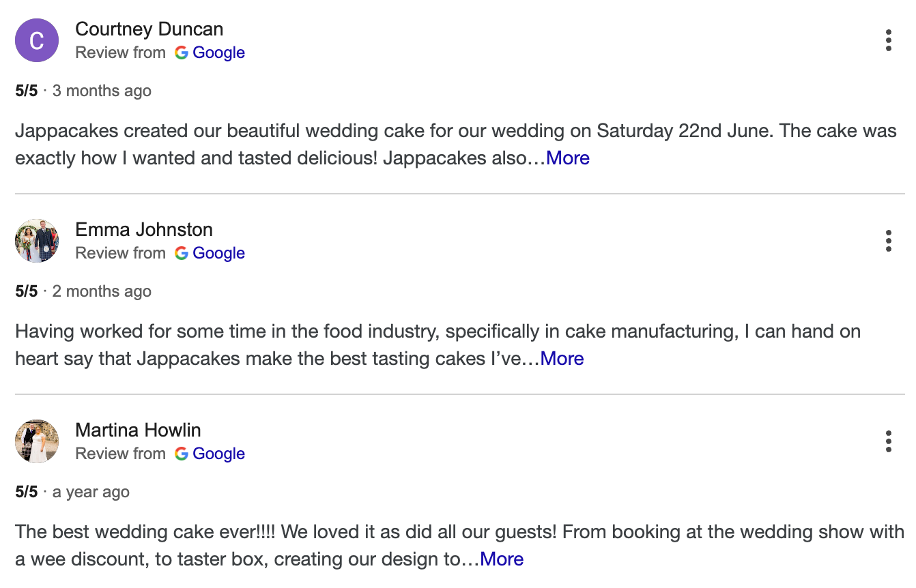Open the overflow menu on Martina's review
The width and height of the screenshot is (916, 588).
coord(889,441)
